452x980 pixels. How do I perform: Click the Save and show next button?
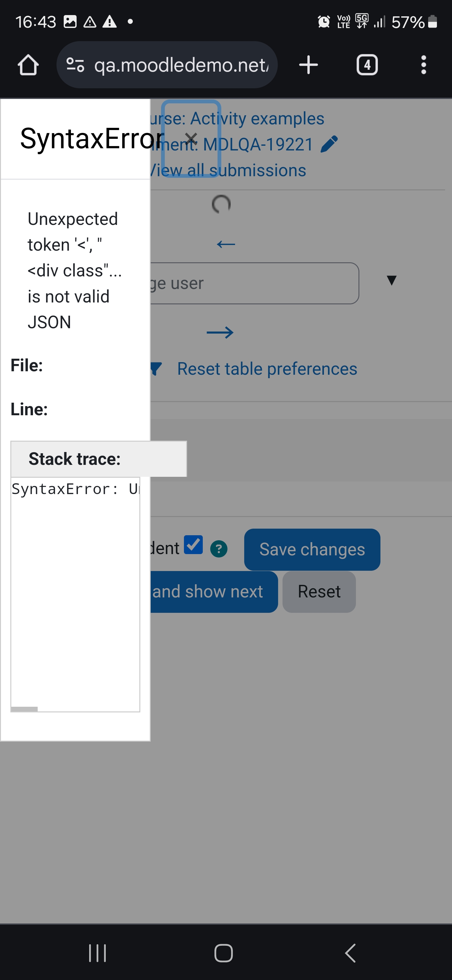(214, 591)
